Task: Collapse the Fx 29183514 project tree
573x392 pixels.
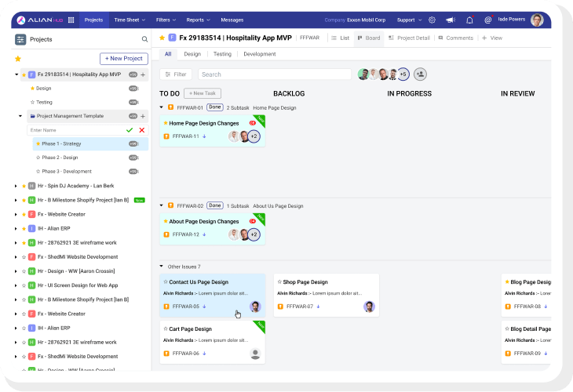Action: click(x=16, y=74)
